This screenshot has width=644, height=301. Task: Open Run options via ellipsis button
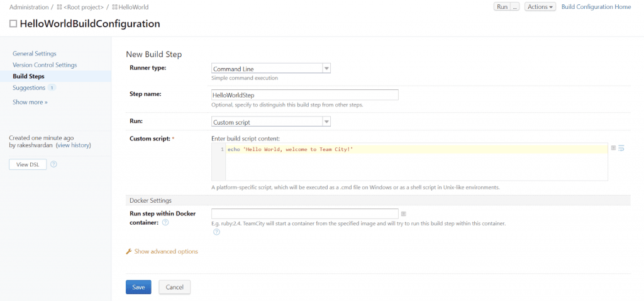515,7
